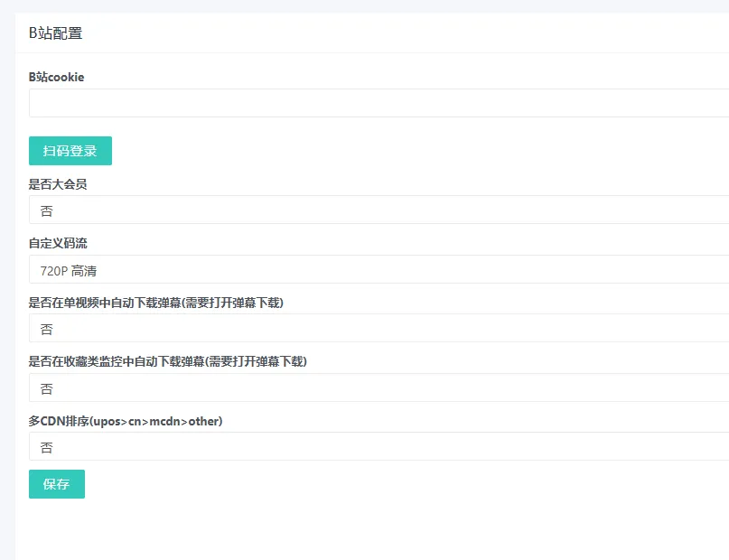Open the 自定义码流 dropdown showing 720P 高清

coord(379,269)
